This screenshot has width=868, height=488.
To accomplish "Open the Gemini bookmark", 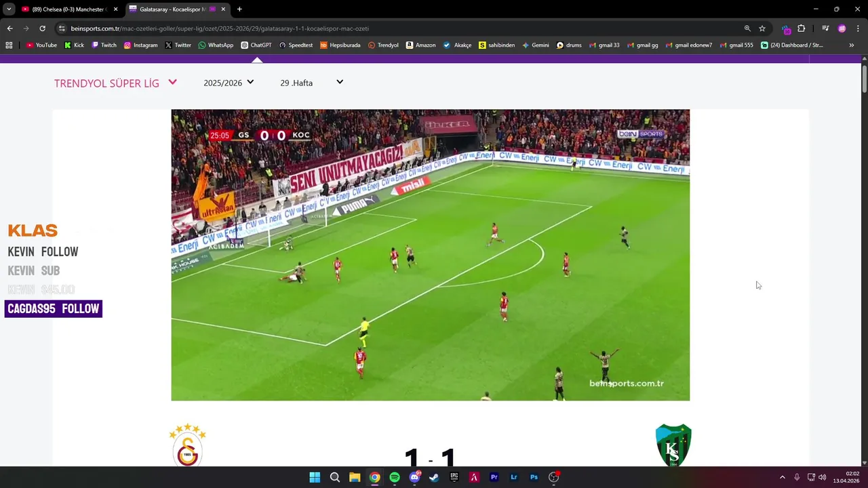I will (x=536, y=45).
